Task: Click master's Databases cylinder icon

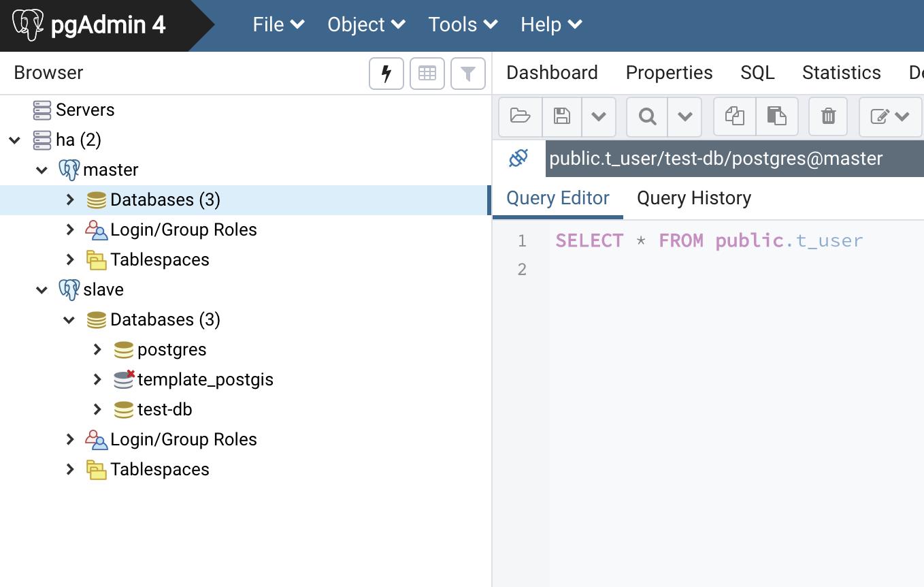Action: (x=97, y=200)
